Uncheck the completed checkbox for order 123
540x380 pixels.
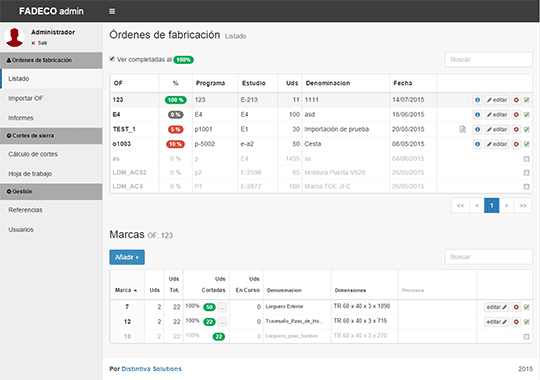point(527,100)
